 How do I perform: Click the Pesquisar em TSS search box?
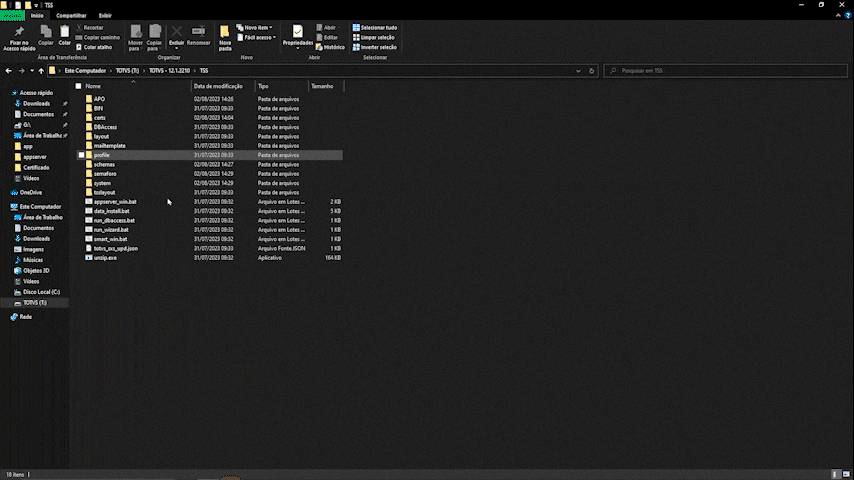pyautogui.click(x=725, y=71)
